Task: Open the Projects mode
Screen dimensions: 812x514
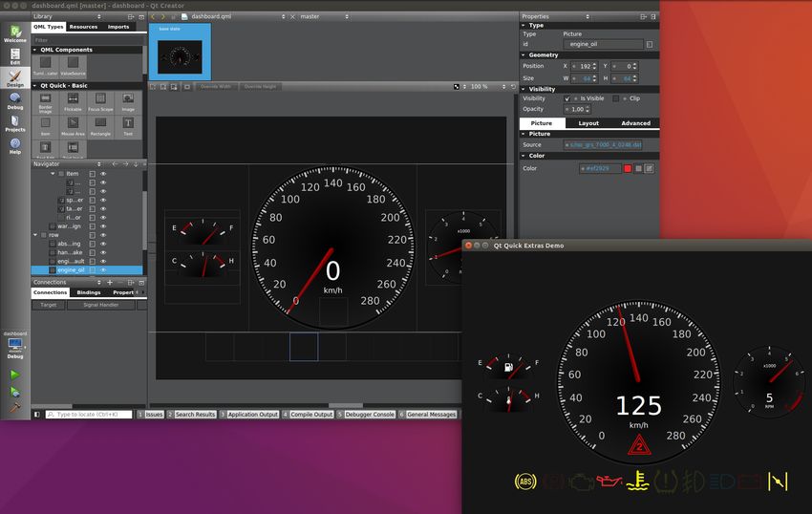Action: point(15,123)
